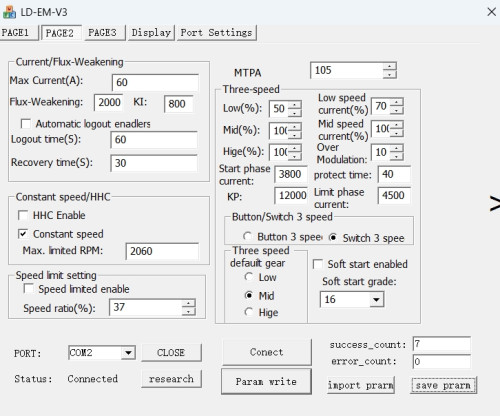The height and width of the screenshot is (416, 500).
Task: Choose Mid as default gear
Action: (x=249, y=295)
